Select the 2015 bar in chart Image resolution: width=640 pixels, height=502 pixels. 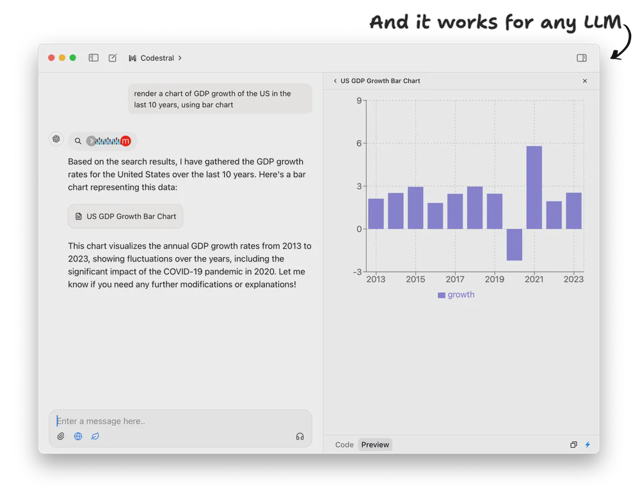point(416,208)
